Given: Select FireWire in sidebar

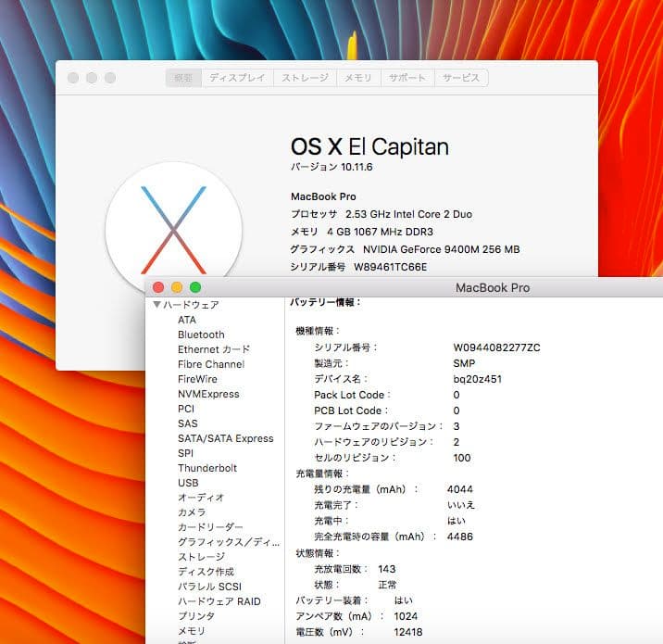Looking at the screenshot, I should pyautogui.click(x=197, y=379).
